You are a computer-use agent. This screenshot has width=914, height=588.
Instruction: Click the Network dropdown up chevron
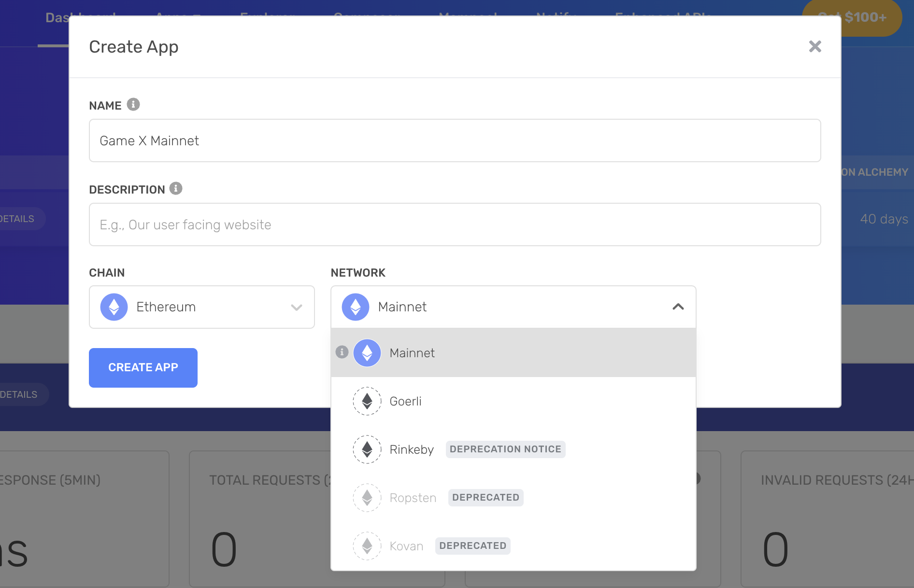tap(678, 307)
